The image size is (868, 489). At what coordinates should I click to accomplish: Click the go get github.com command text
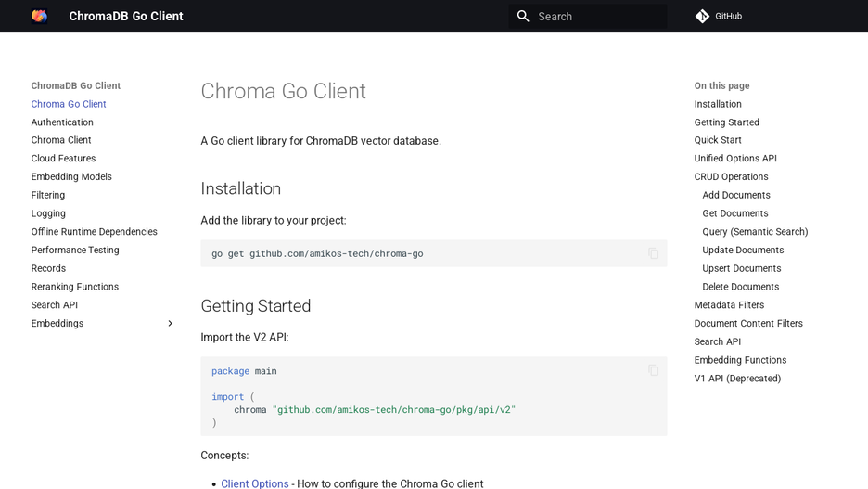(317, 253)
